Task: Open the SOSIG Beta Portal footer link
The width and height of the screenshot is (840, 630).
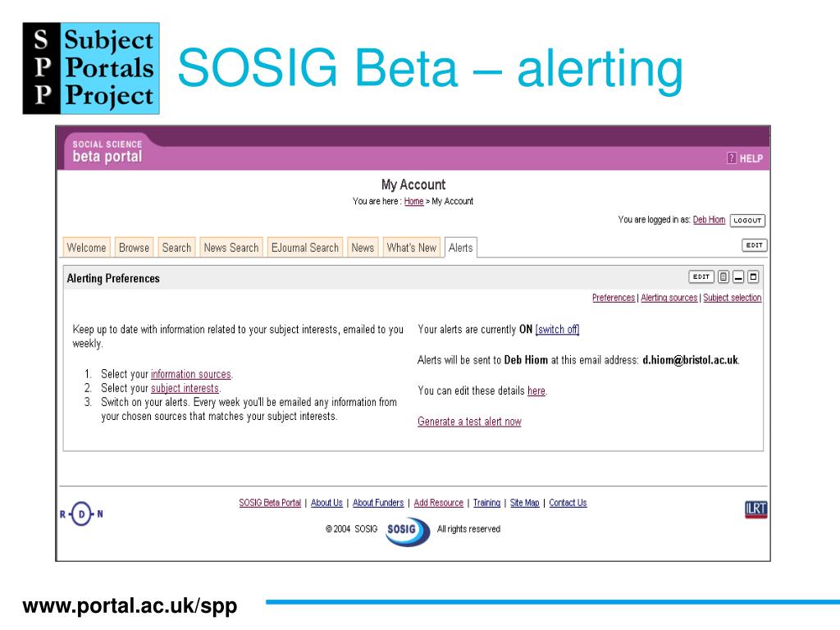Action: click(270, 503)
